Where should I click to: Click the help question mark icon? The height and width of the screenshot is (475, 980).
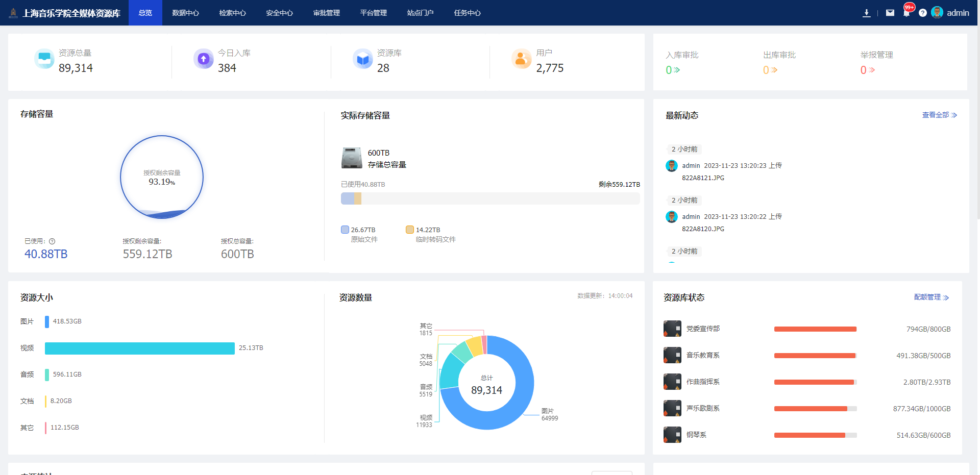pos(923,13)
